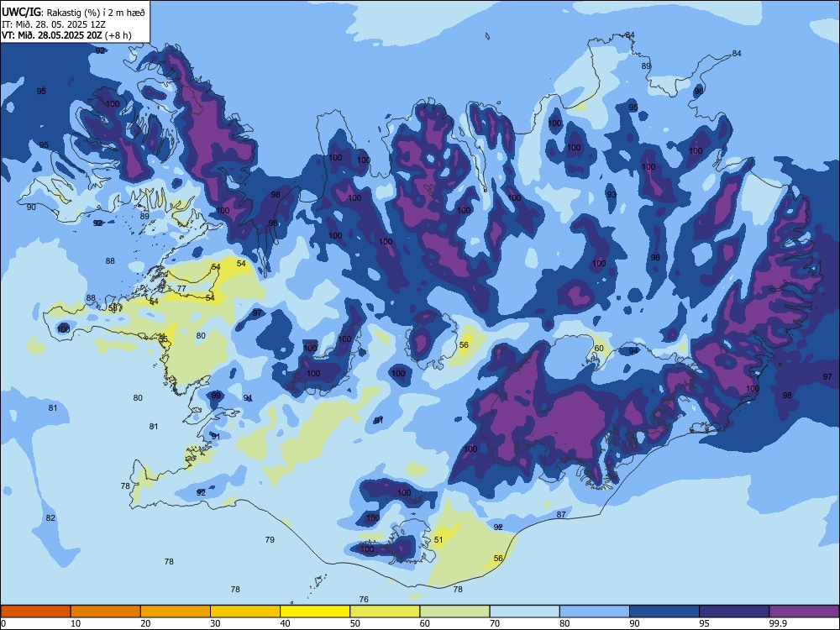Click the 0–10 dark orange legend swatch
The width and height of the screenshot is (840, 630).
point(36,612)
